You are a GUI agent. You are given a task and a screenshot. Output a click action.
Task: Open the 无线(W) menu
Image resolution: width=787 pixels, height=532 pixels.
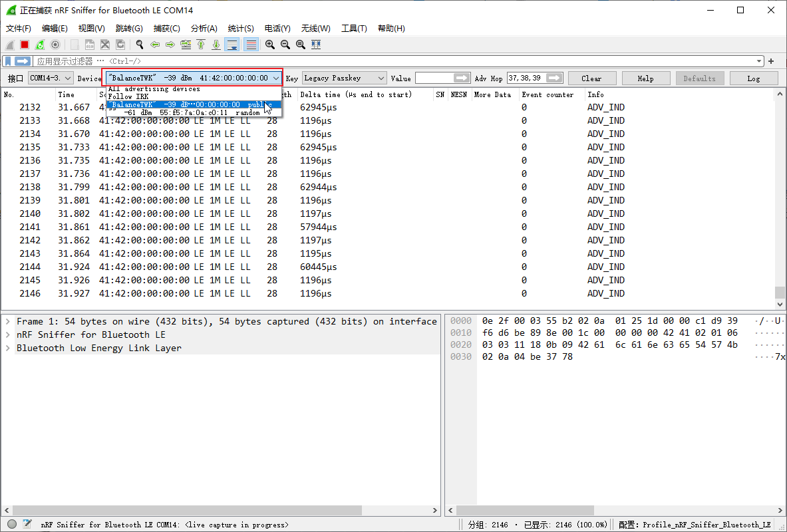[x=315, y=28]
